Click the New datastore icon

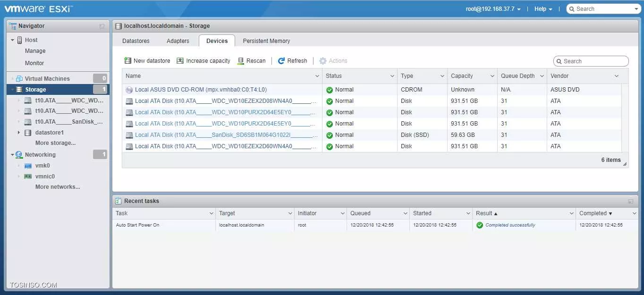127,61
